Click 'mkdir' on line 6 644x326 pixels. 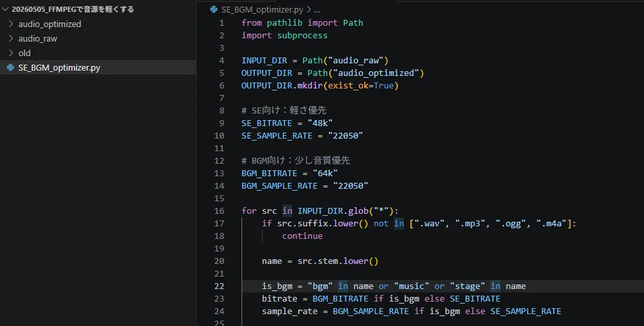point(310,86)
